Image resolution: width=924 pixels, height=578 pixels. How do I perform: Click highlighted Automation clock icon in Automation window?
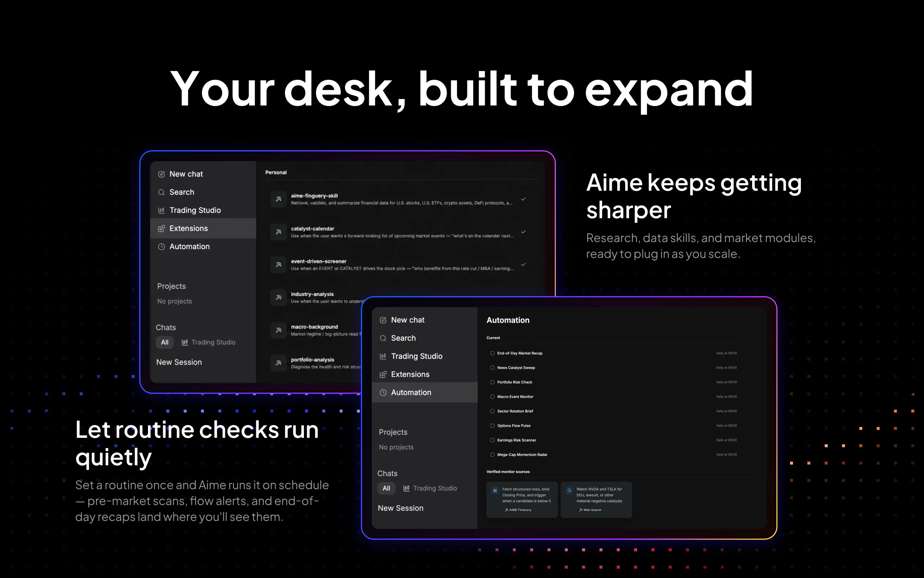click(383, 393)
